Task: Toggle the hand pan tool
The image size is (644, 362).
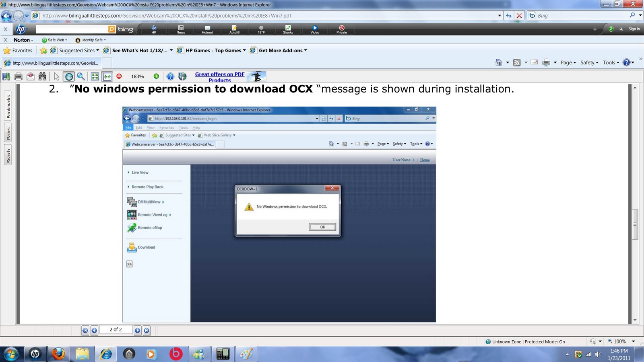Action: point(69,76)
